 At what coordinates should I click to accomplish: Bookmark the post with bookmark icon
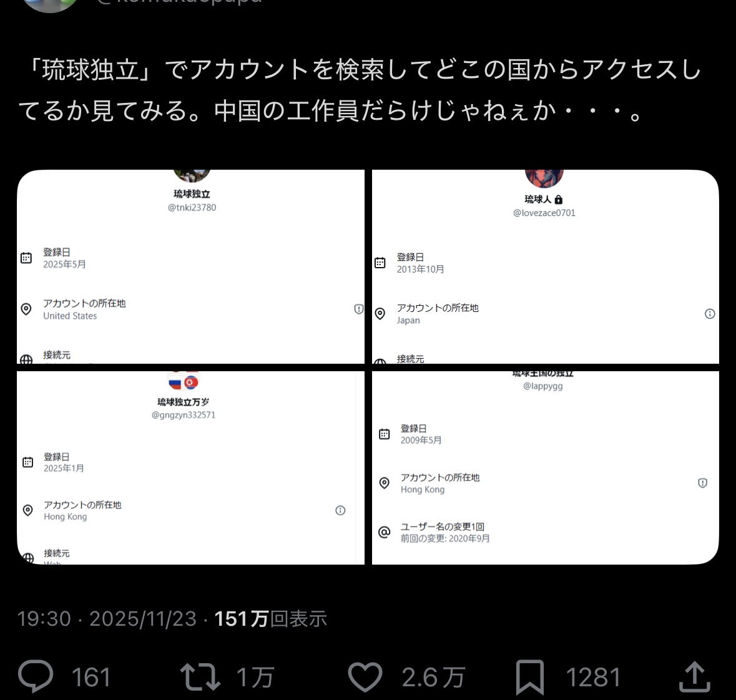coord(530,677)
